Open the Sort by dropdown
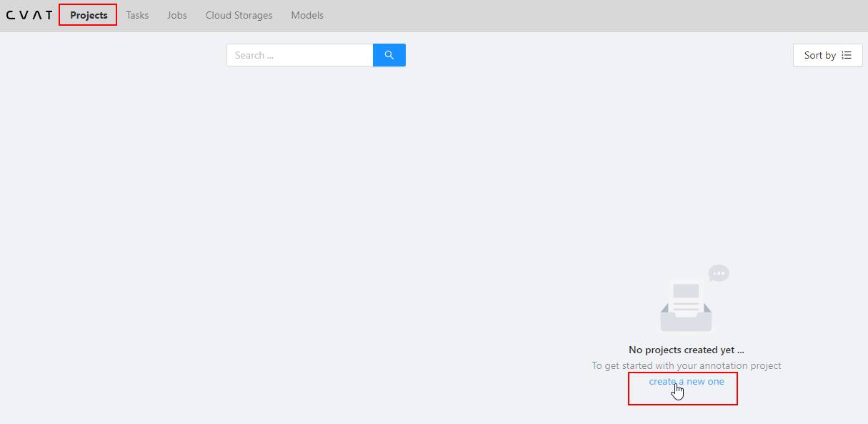The width and height of the screenshot is (868, 424). [827, 54]
